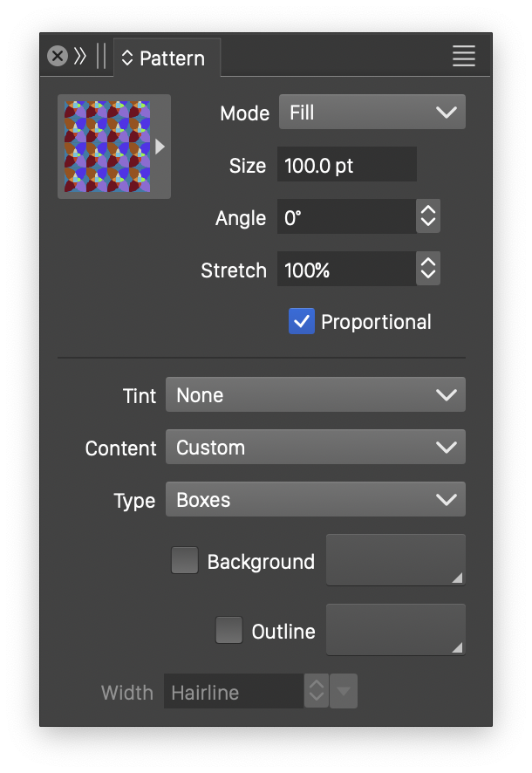Click the Size field showing 100.0 pt

point(346,165)
